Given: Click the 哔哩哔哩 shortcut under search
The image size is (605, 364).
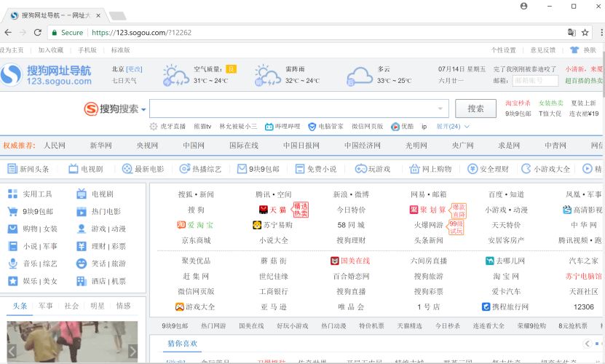Looking at the screenshot, I should pos(282,126).
